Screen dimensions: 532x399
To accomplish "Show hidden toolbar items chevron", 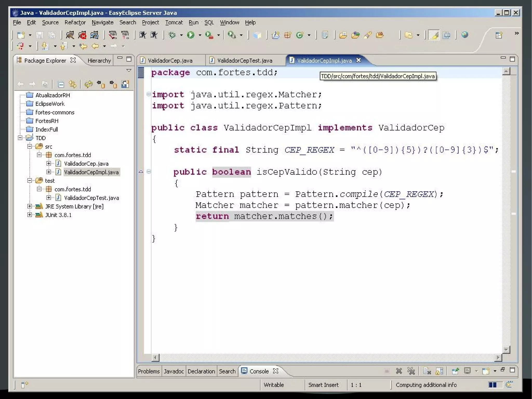I will pyautogui.click(x=517, y=33).
